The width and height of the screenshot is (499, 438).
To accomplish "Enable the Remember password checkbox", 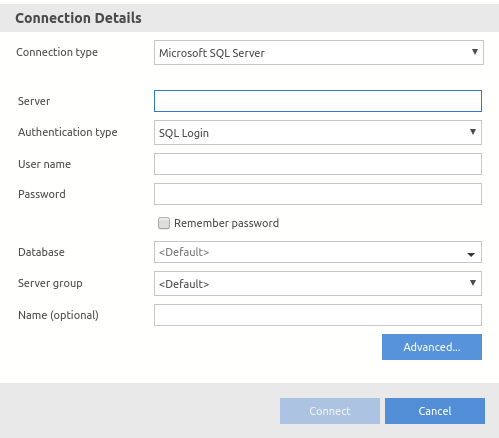I will 164,223.
